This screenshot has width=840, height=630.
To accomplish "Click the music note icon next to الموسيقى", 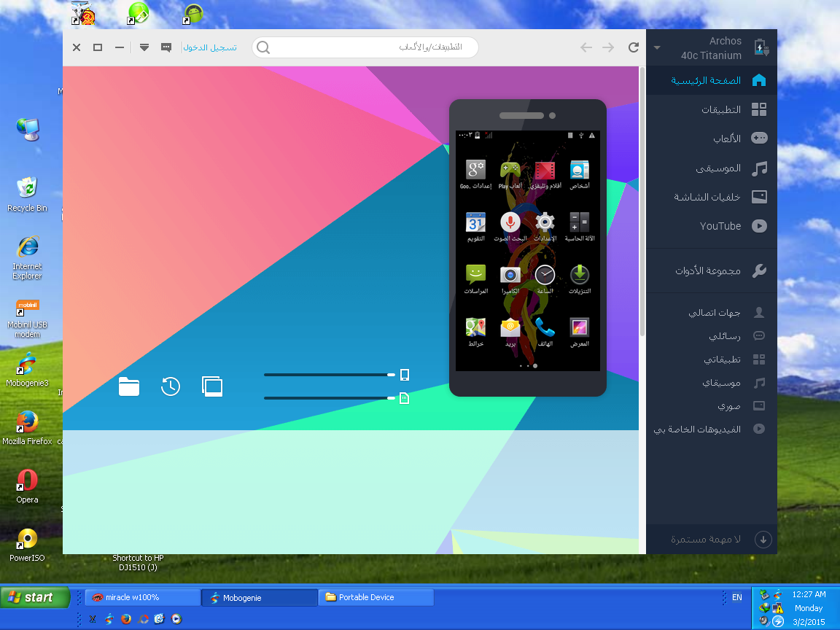I will (759, 168).
